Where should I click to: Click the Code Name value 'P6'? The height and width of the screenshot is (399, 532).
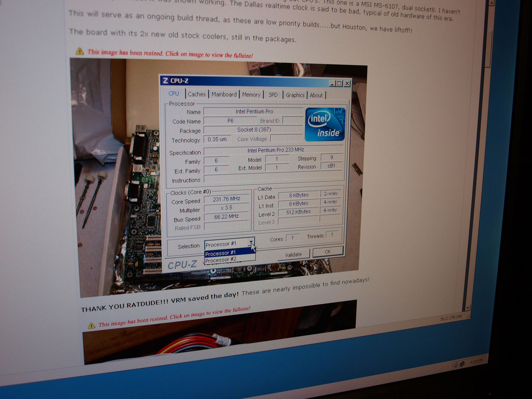coord(230,121)
